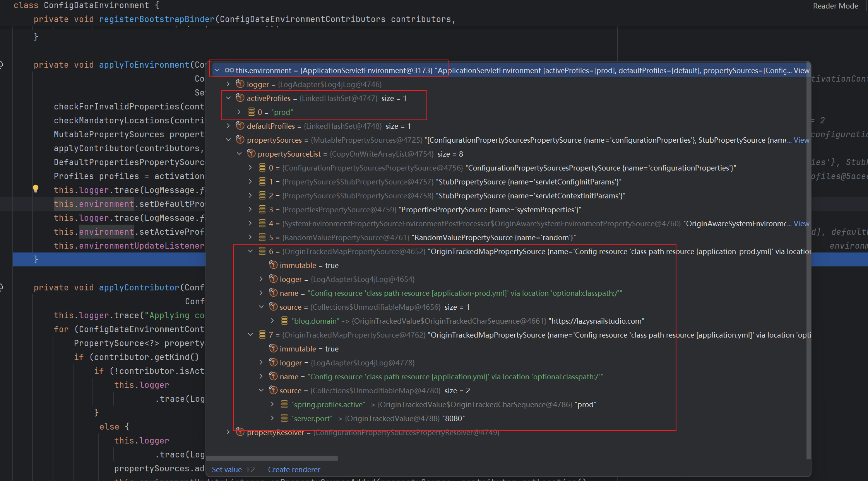Viewport: 868px width, 481px height.
Task: Expand the server.port map entry
Action: coord(272,418)
